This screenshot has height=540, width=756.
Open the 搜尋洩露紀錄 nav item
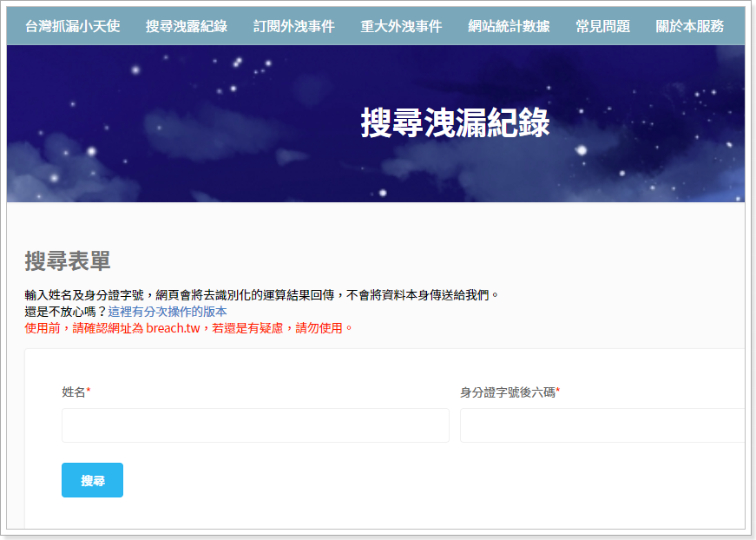(187, 26)
